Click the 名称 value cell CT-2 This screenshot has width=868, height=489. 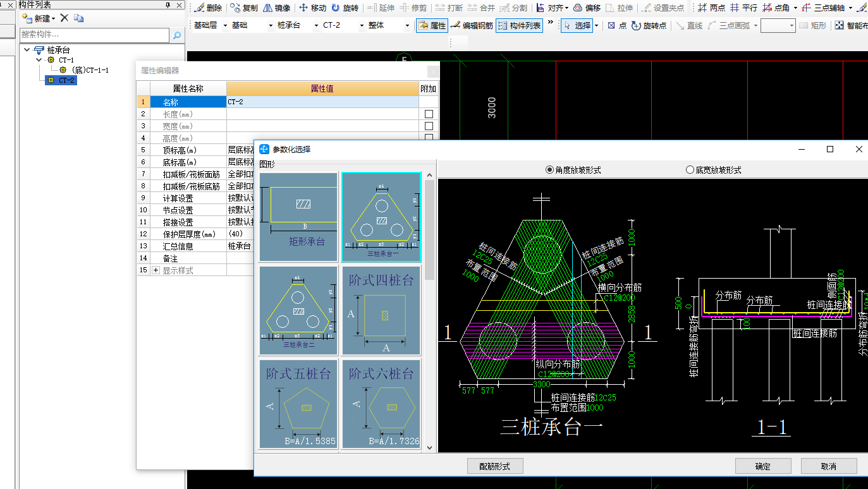pos(322,102)
